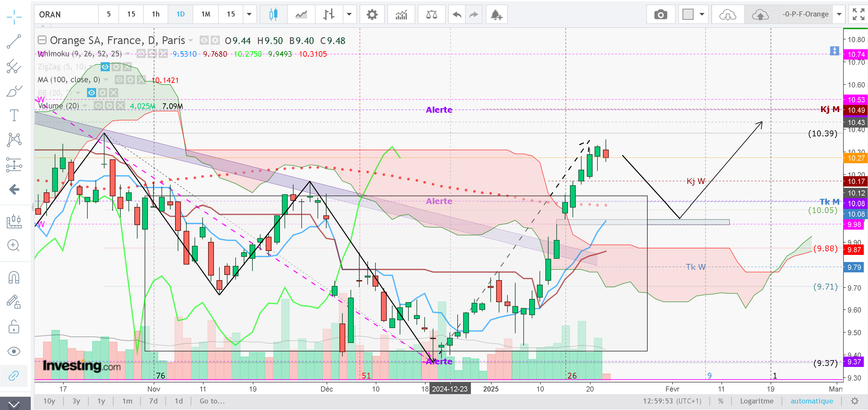The height and width of the screenshot is (410, 868).
Task: Click the -0-P-F-Orange layout name
Action: click(805, 14)
